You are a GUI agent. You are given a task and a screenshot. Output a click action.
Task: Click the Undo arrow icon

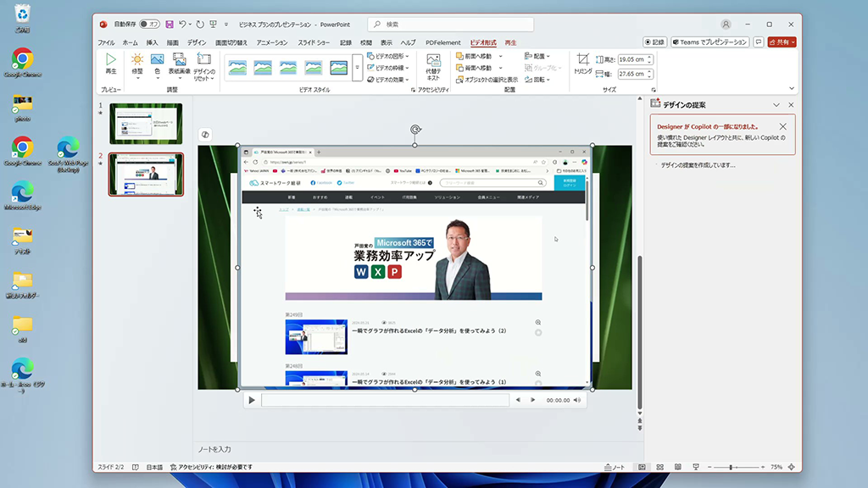click(182, 25)
